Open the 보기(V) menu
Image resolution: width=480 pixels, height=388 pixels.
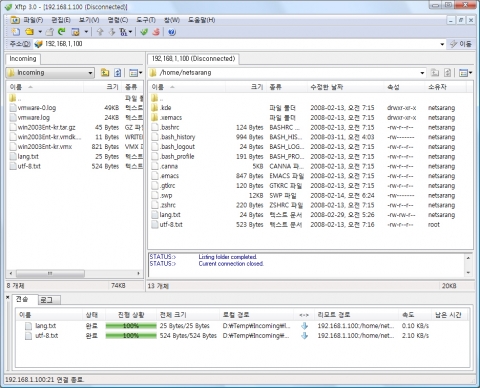click(x=89, y=20)
